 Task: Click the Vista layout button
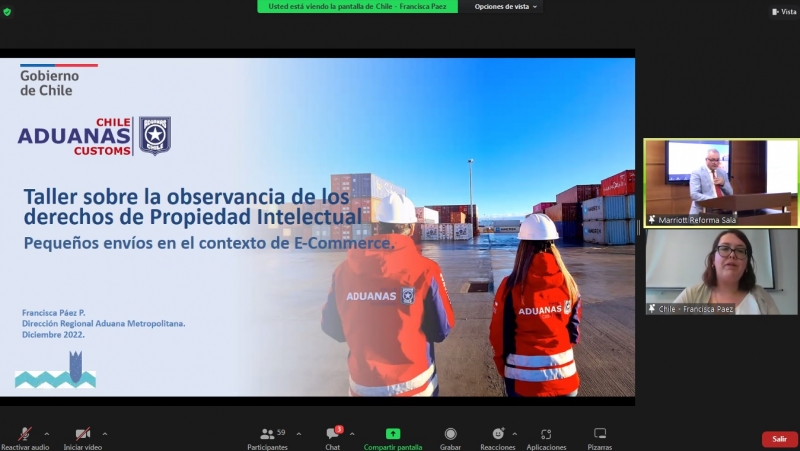pyautogui.click(x=785, y=12)
